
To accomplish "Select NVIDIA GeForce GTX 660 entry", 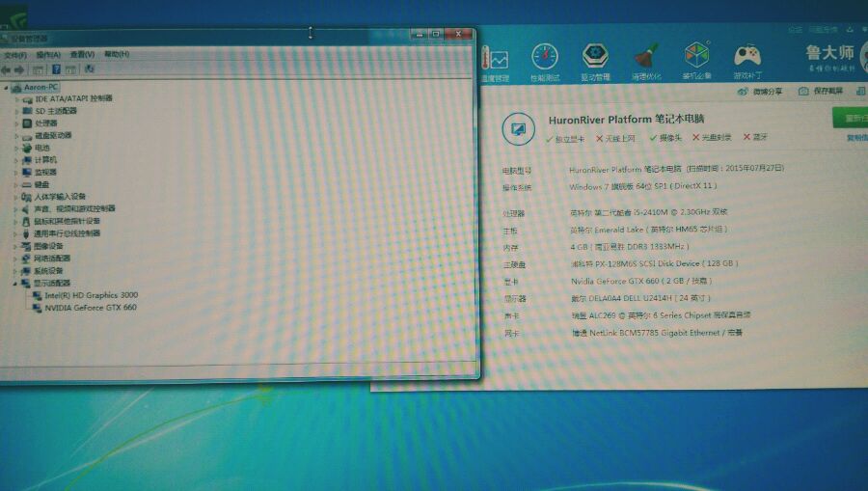I will coord(91,308).
